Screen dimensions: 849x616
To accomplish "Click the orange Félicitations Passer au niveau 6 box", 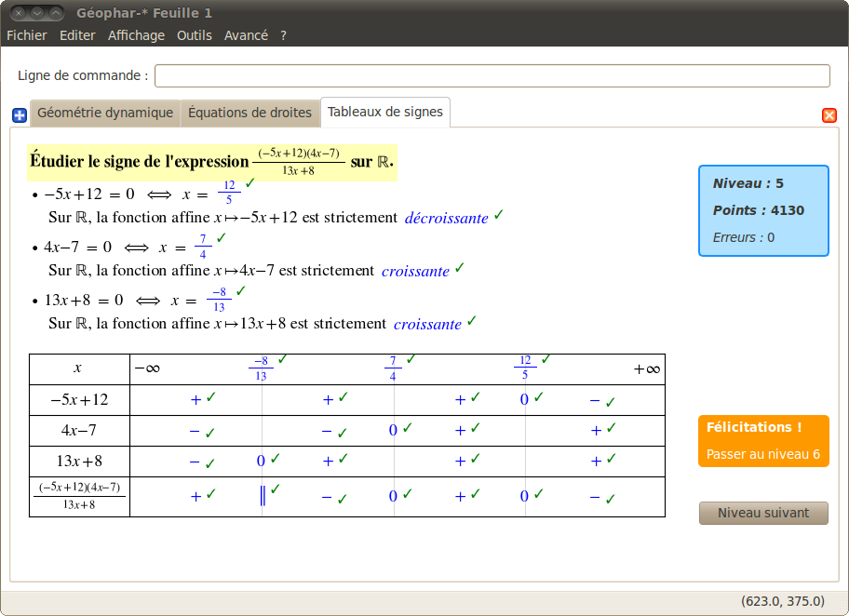I will tap(763, 441).
